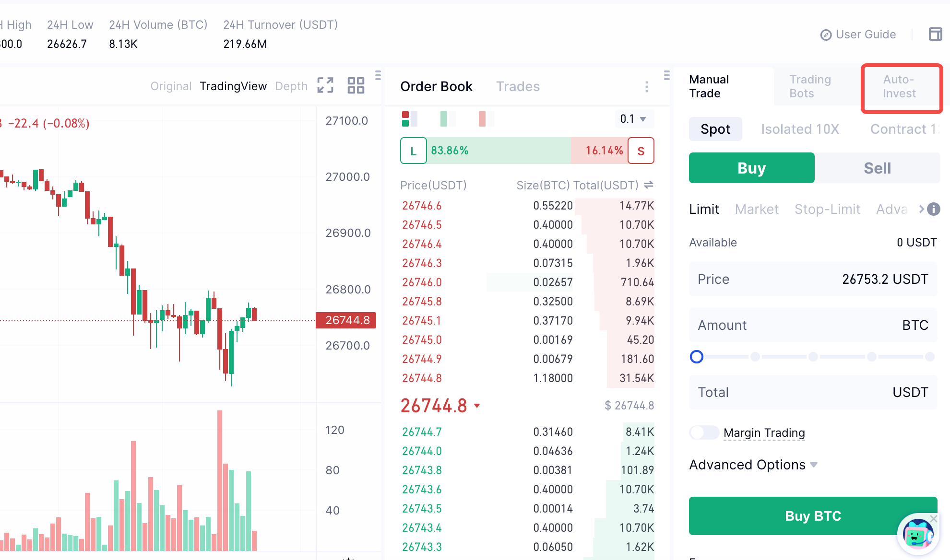Open the chart grid layout icon

356,85
